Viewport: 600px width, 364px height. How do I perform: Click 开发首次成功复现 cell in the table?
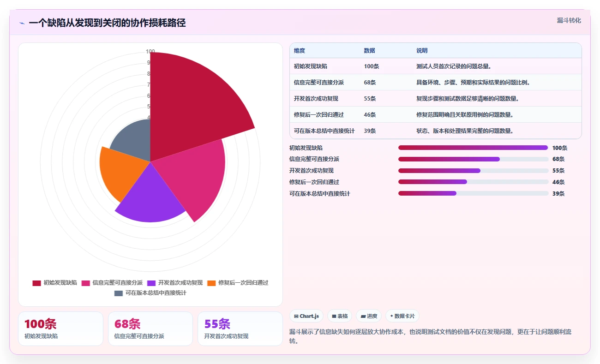pos(316,99)
